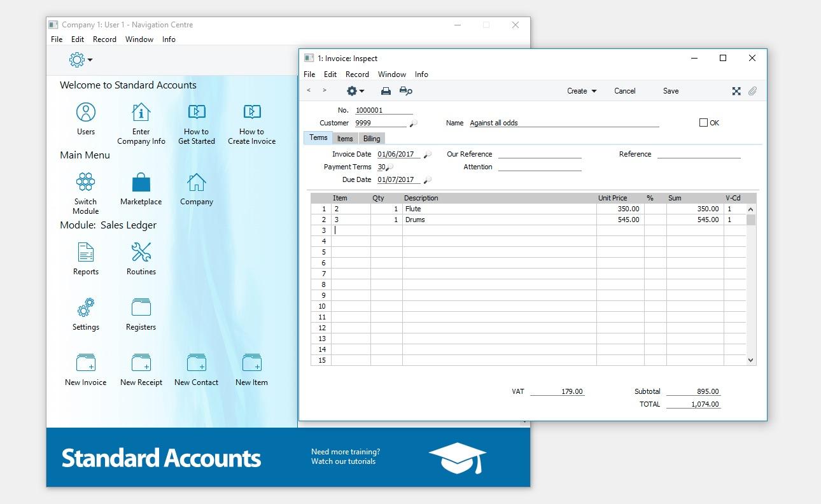Click the expand-window arrows icon in invoice toolbar
Screen dimensions: 821x504
[736, 91]
